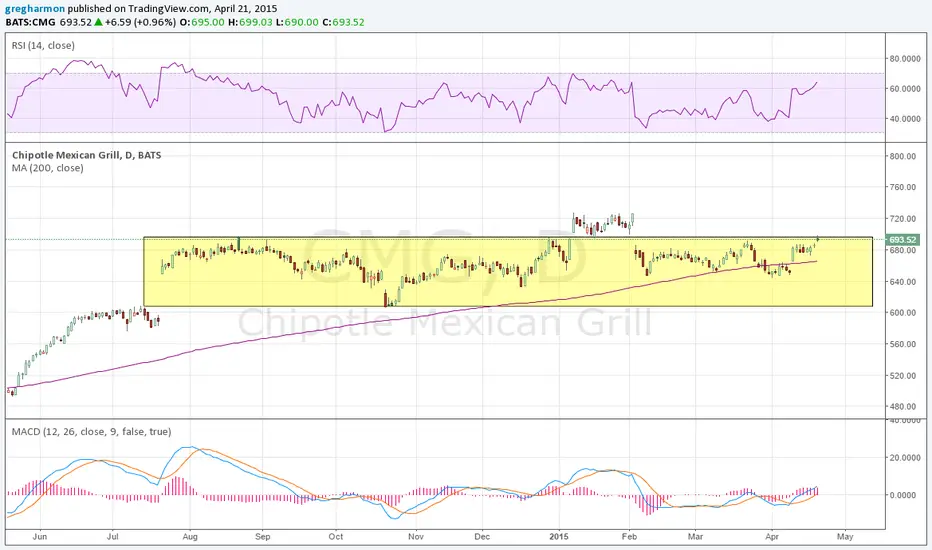This screenshot has width=932, height=550.
Task: Click the 2015 label on time axis
Action: pos(559,536)
